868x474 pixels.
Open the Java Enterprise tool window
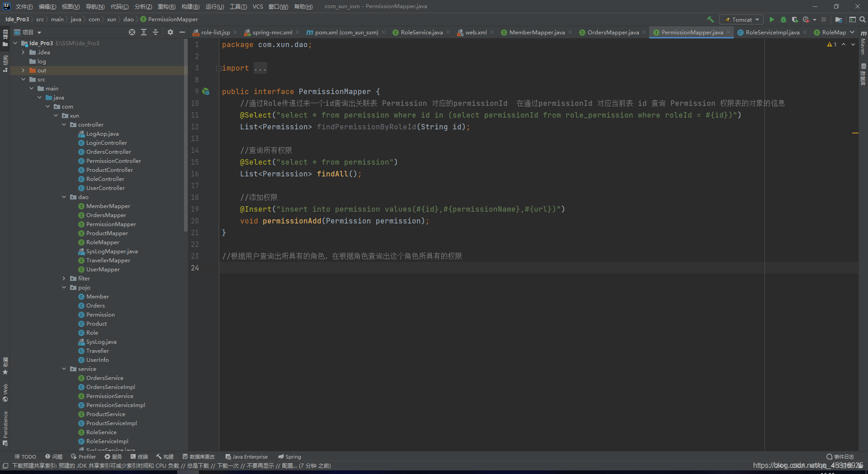tap(246, 457)
